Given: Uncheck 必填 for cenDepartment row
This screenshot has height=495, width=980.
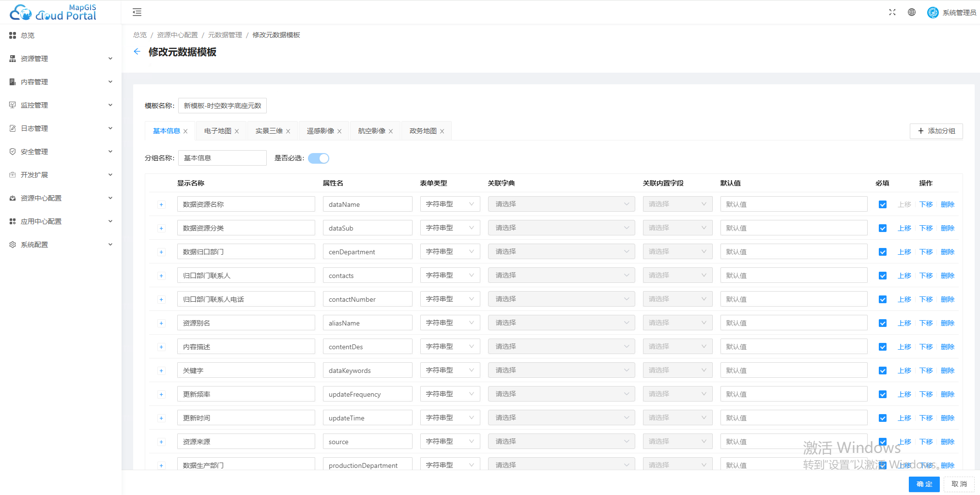Looking at the screenshot, I should pyautogui.click(x=883, y=252).
